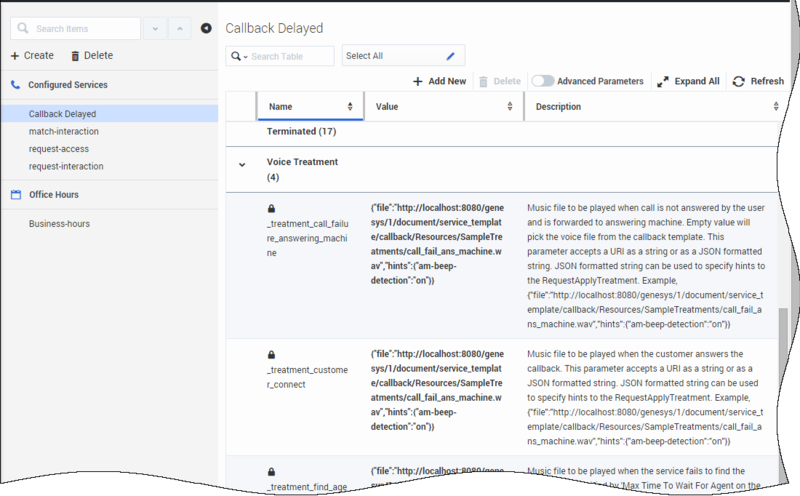The image size is (800, 496).
Task: Click the pencil edit icon beside Select All
Action: [450, 56]
